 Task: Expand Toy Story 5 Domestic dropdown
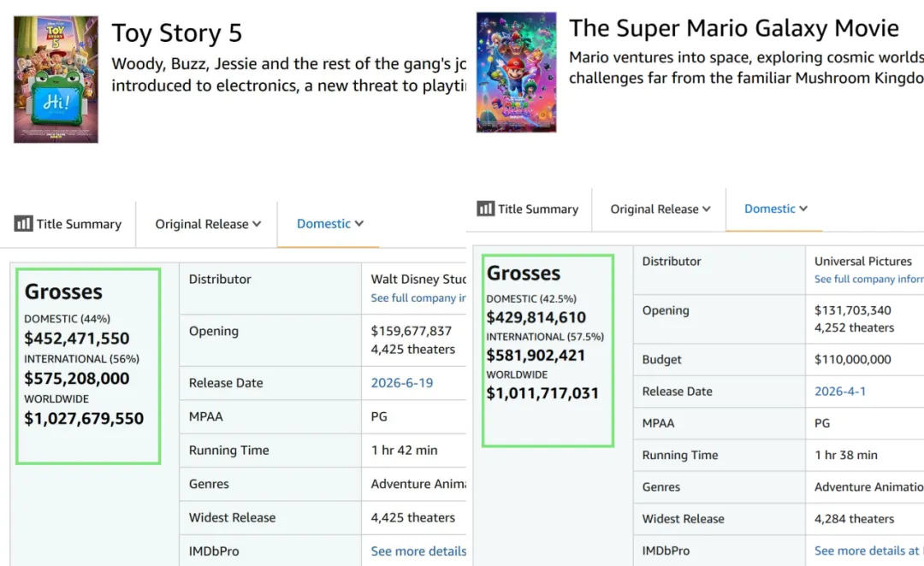click(x=330, y=224)
